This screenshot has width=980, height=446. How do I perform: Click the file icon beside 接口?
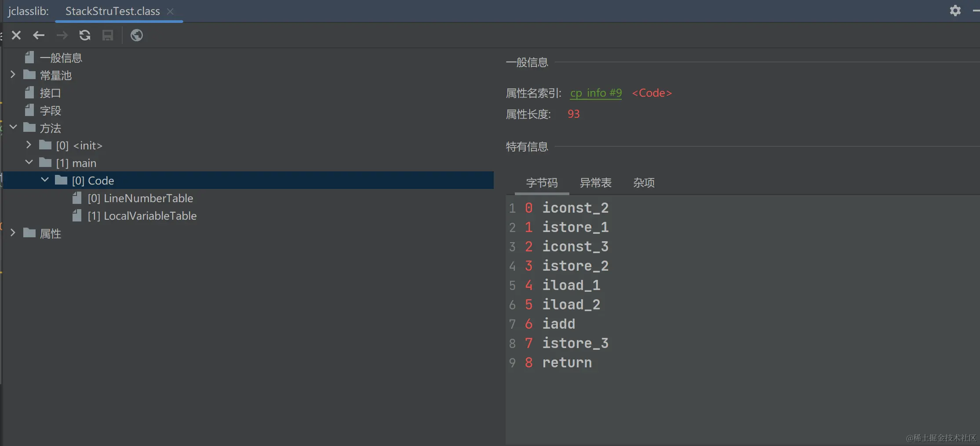[x=29, y=92]
